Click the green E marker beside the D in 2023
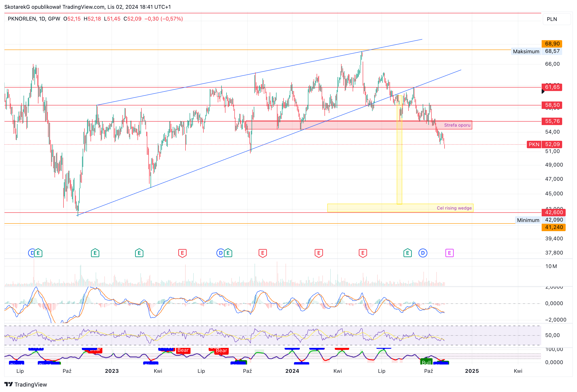This screenshot has width=577, height=392. click(x=228, y=253)
